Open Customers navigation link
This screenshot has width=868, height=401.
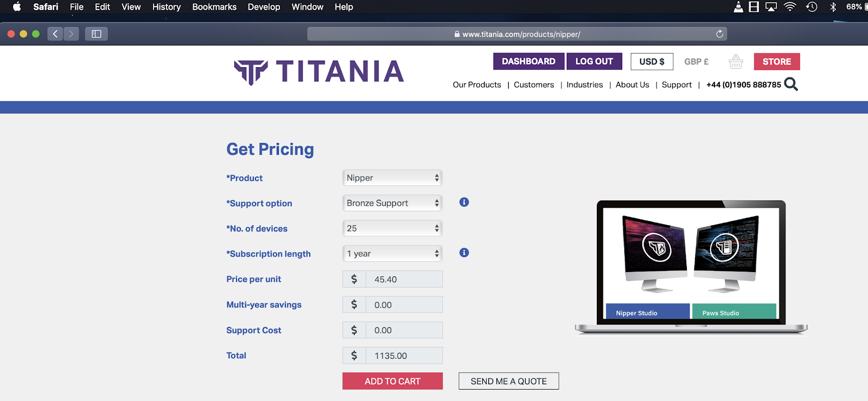534,85
